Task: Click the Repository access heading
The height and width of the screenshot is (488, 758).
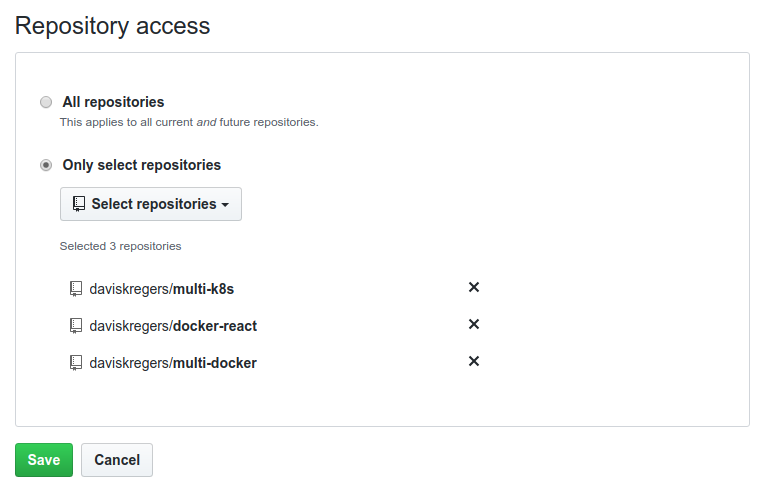Action: [x=113, y=26]
